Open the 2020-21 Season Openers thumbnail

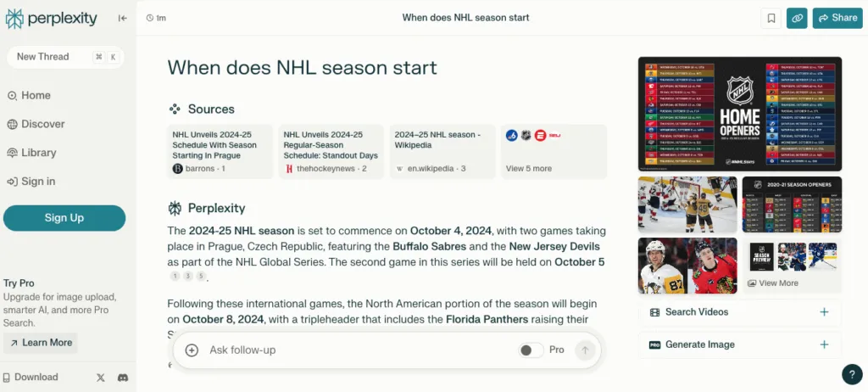tap(793, 204)
